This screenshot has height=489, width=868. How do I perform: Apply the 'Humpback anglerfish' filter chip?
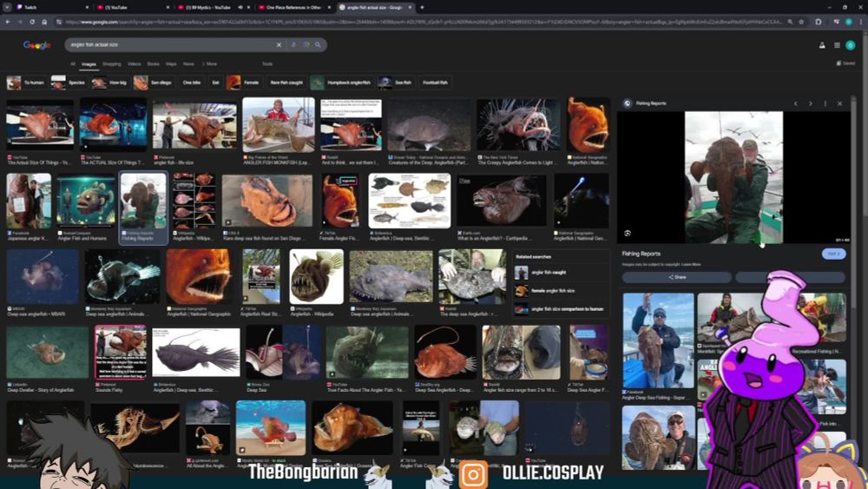(x=341, y=83)
